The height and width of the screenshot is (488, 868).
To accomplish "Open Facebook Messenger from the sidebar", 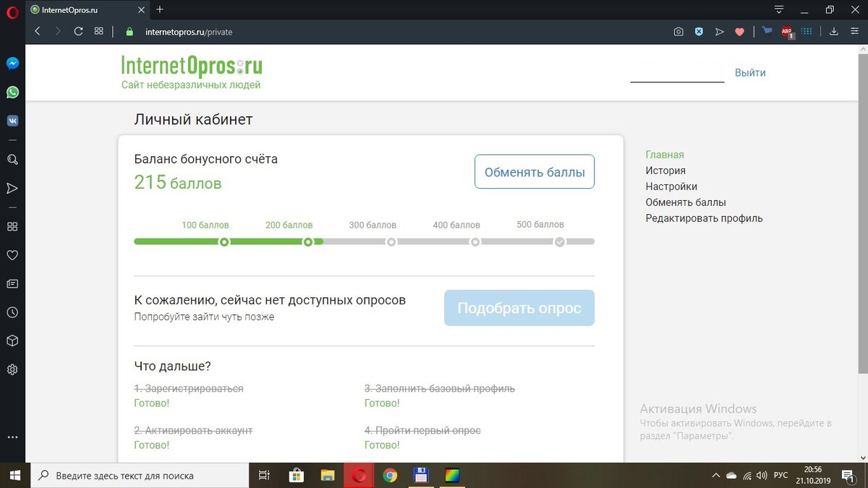I will point(12,63).
